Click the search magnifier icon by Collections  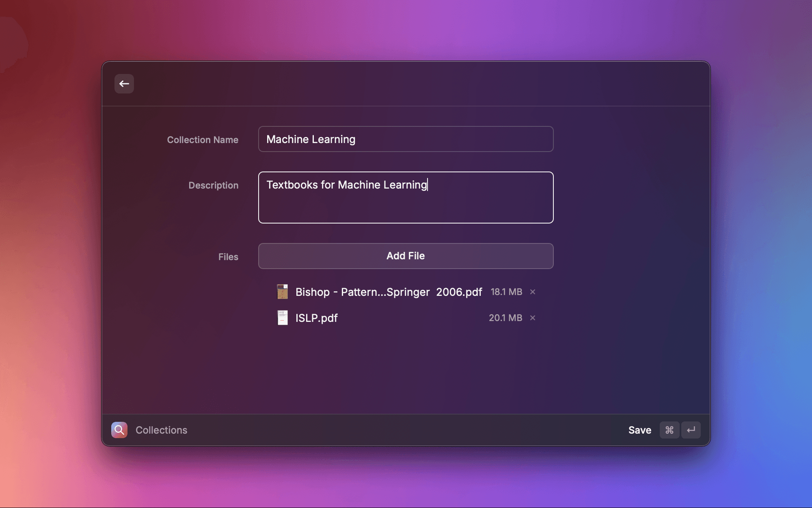click(119, 430)
